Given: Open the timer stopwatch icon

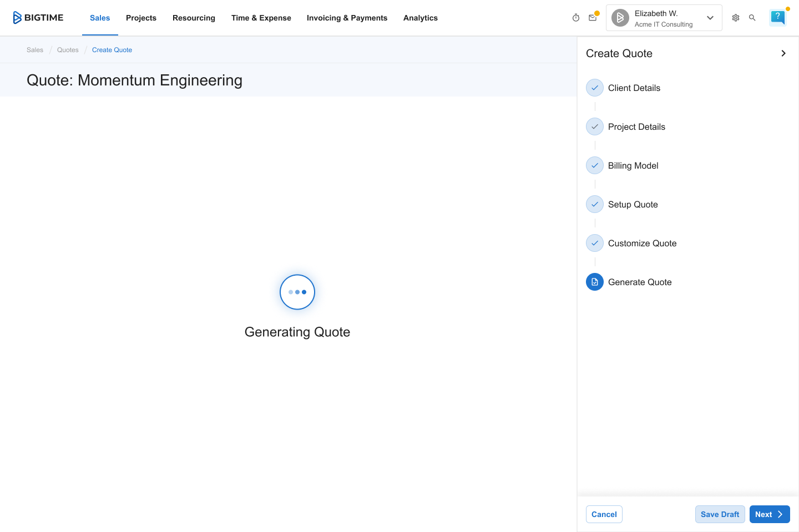Looking at the screenshot, I should (576, 18).
